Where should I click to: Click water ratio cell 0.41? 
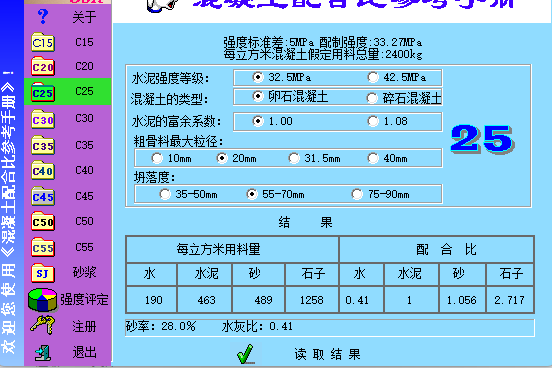coord(362,300)
